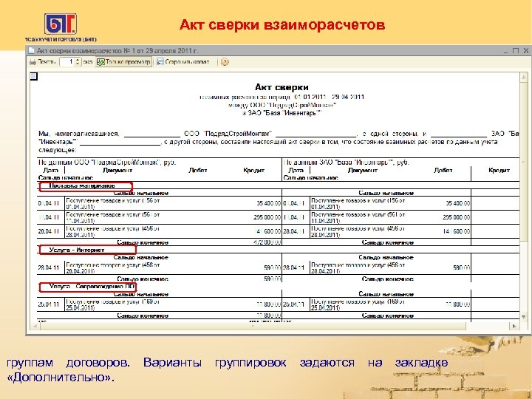Click left Поступление товаров и услуг (169 entry
Viewport: 532px width, 399px height.
pyautogui.click(x=113, y=304)
